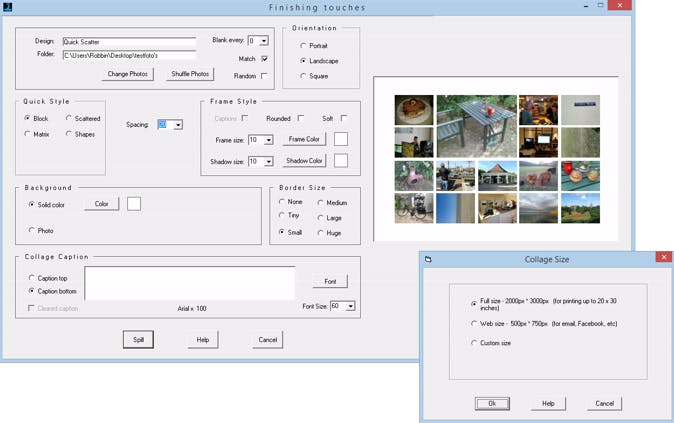Open the Frame size dropdown
Viewport: 674px width, 423px height.
[x=268, y=140]
